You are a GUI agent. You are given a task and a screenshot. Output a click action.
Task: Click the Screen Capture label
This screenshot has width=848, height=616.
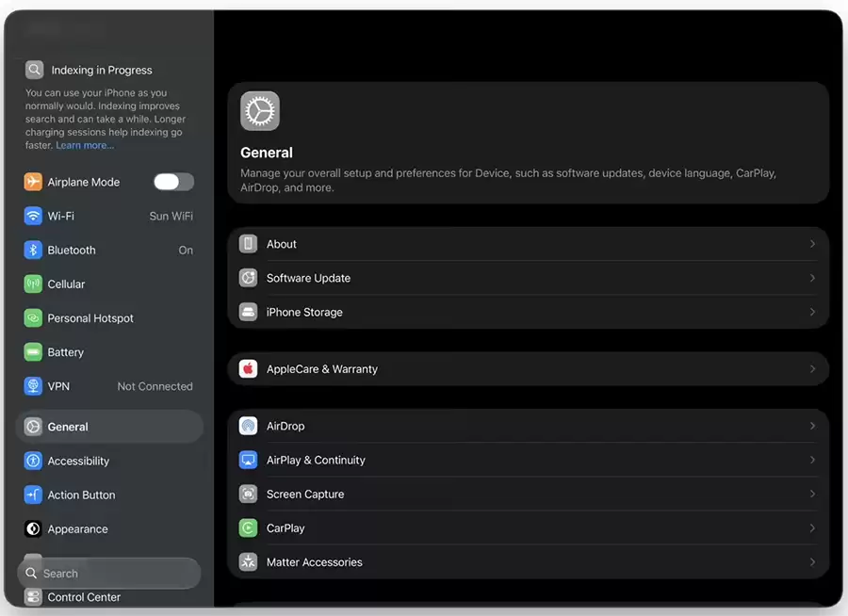(305, 494)
